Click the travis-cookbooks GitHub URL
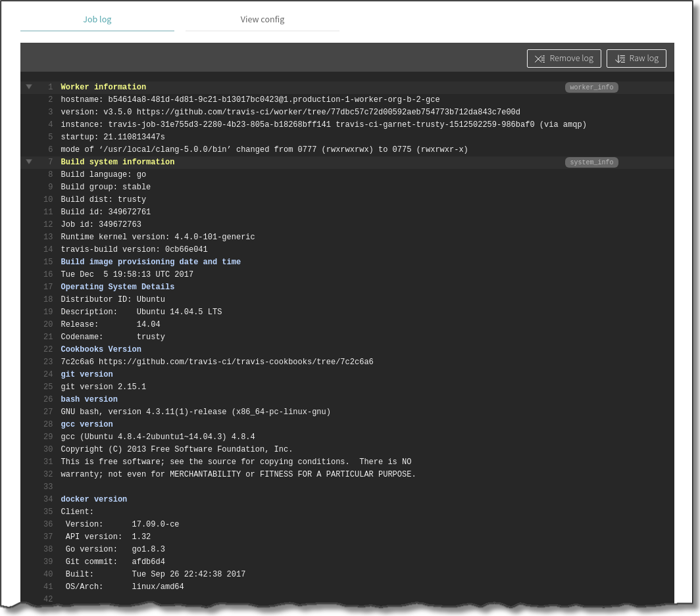Image resolution: width=700 pixels, height=616 pixels. [236, 362]
